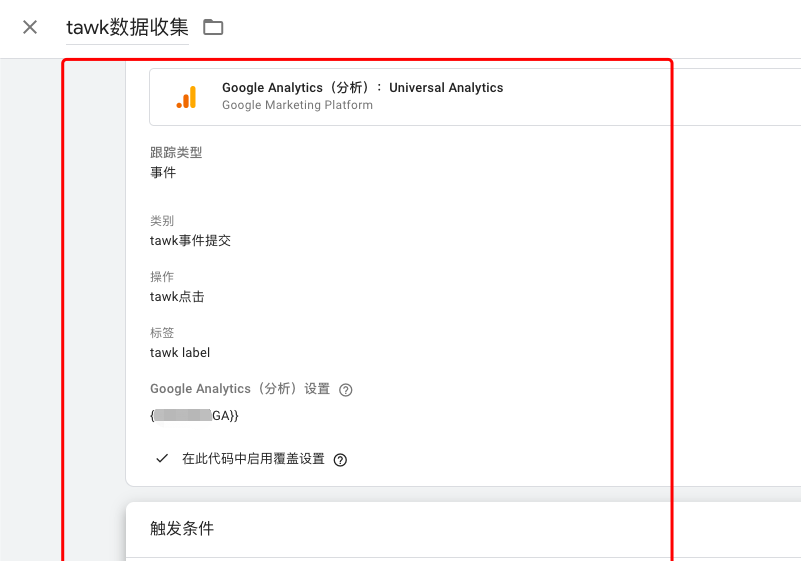The image size is (801, 561).
Task: Click the 跟踪类型 field label
Action: tap(176, 153)
